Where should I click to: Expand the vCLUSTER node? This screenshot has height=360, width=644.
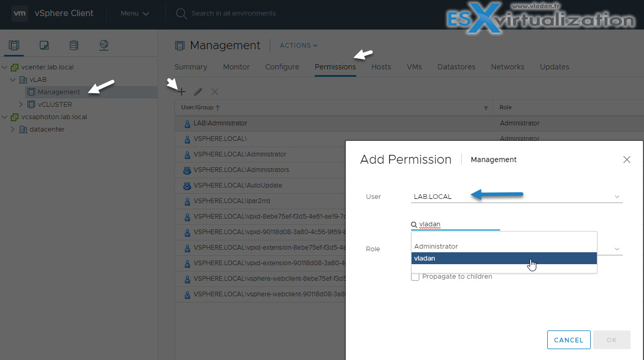[x=21, y=105]
